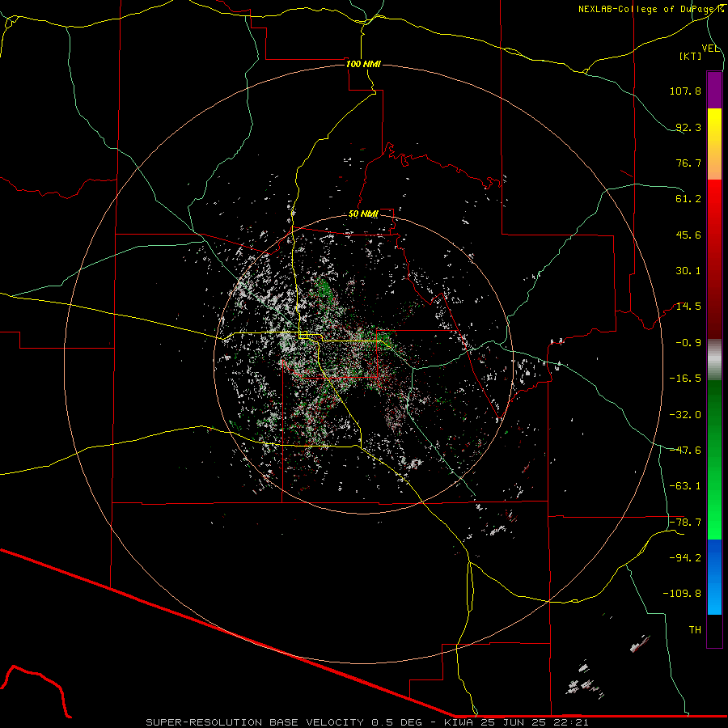Click the -94.2 velocity scale value
The image size is (728, 728).
click(x=685, y=558)
